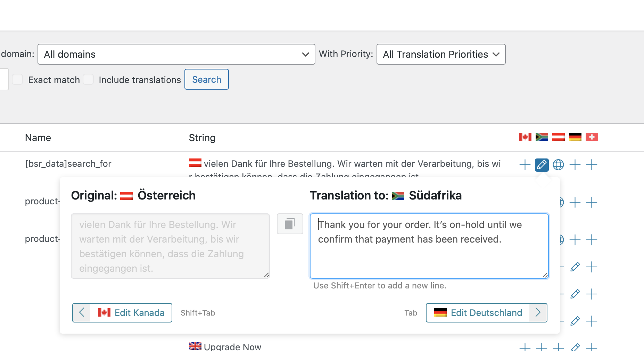Click the South Africa flag column header
Image resolution: width=644 pixels, height=351 pixels.
click(542, 137)
